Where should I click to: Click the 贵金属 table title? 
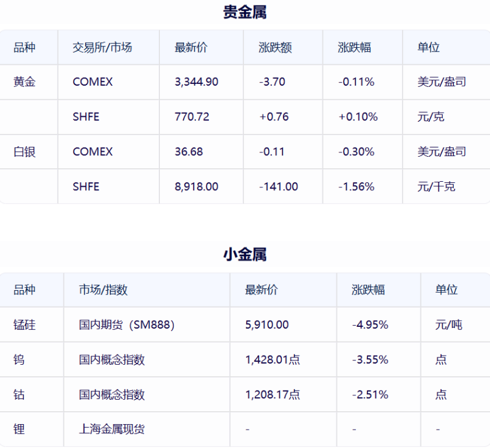[244, 12]
